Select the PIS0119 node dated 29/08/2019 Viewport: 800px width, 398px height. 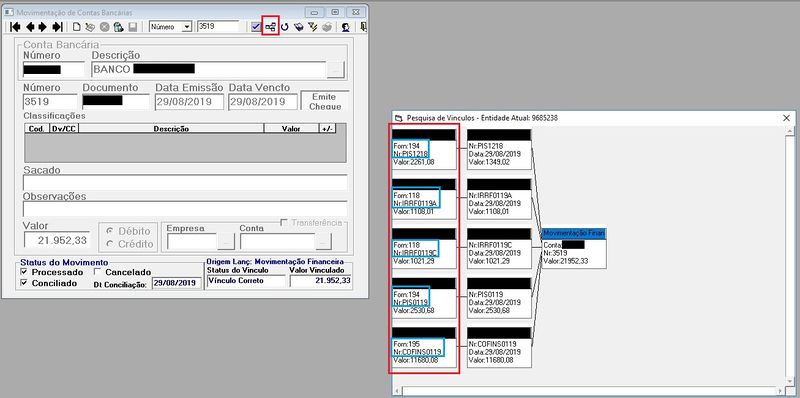pyautogui.click(x=499, y=298)
